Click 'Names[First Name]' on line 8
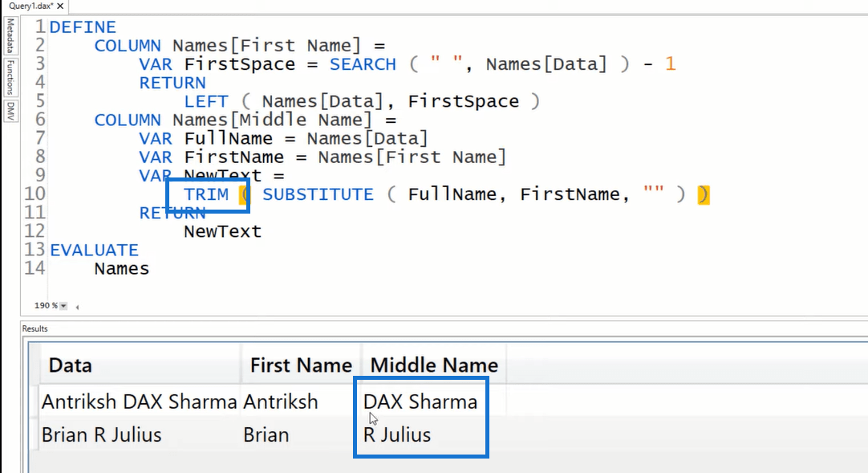The height and width of the screenshot is (473, 868). click(x=412, y=157)
